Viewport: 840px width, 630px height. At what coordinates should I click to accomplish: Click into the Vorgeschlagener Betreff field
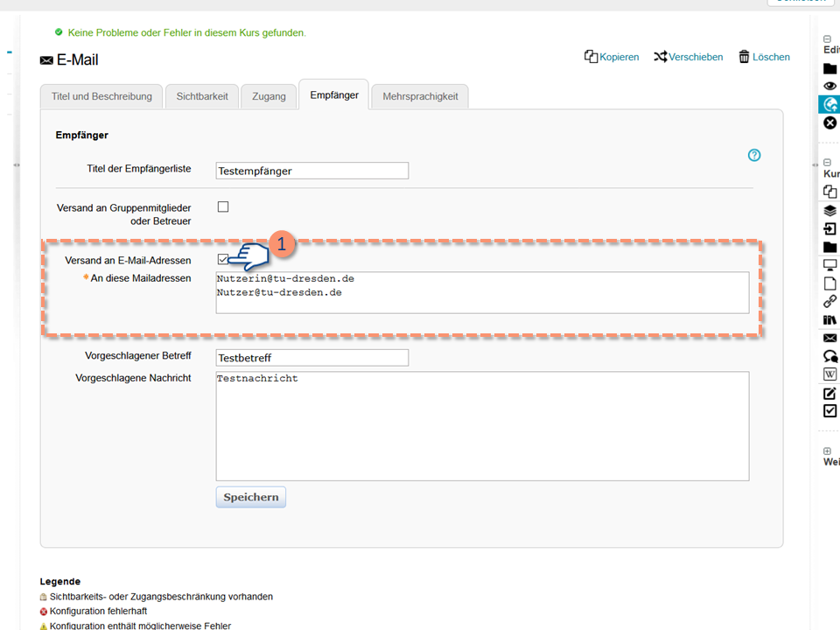(312, 358)
